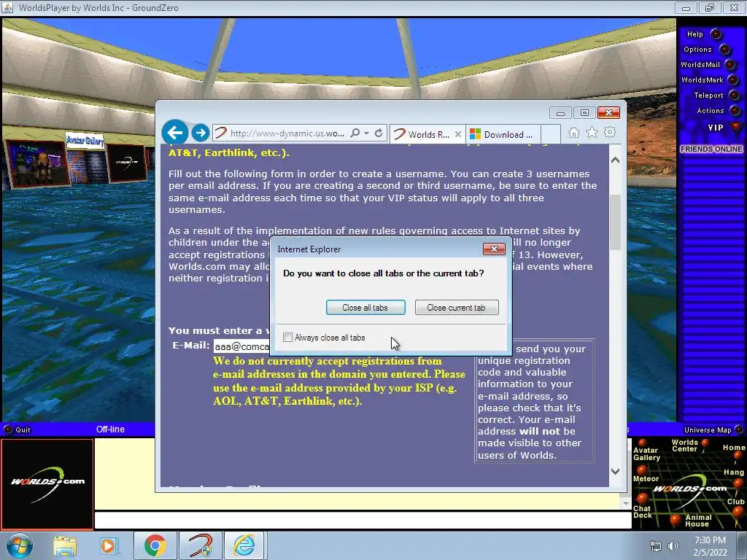Click the network tray icon
Viewport: 747px width, 560px height.
656,546
